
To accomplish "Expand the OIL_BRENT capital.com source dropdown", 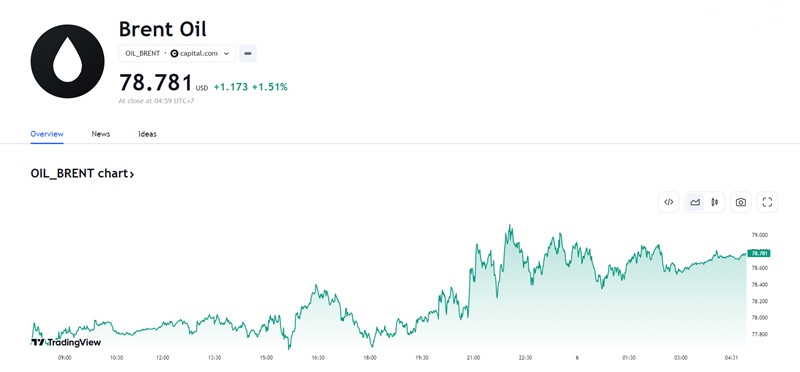I will pos(177,54).
